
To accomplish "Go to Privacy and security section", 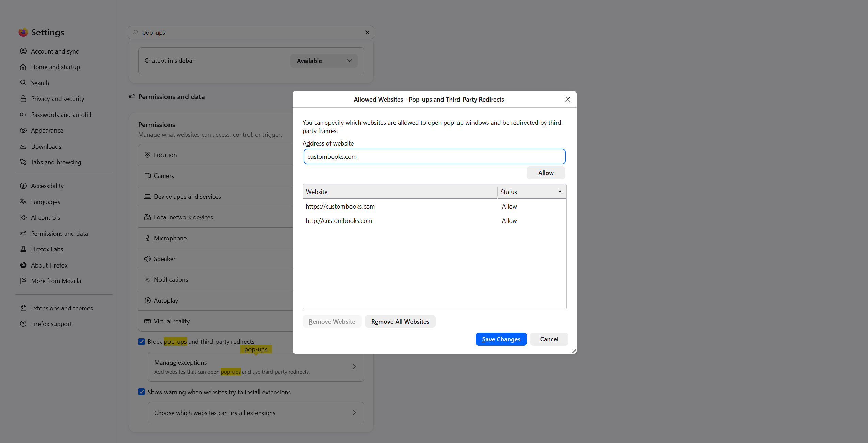I will 58,99.
